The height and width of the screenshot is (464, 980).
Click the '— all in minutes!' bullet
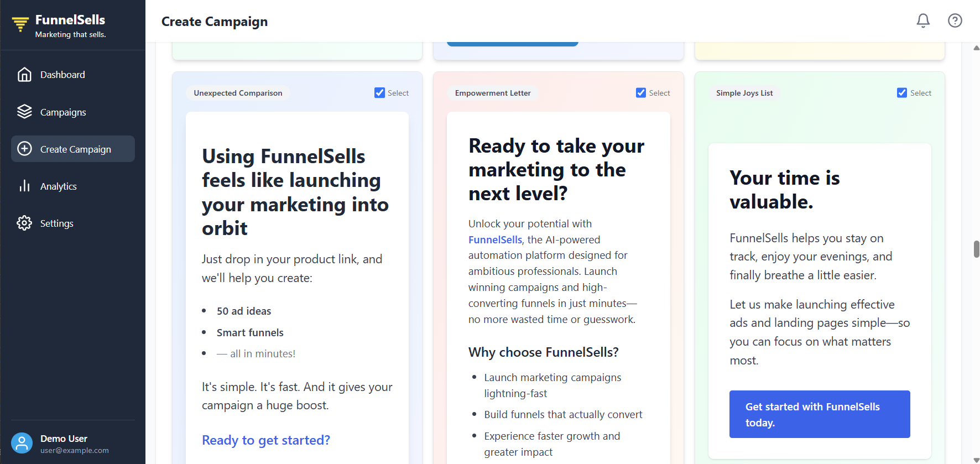tap(256, 353)
